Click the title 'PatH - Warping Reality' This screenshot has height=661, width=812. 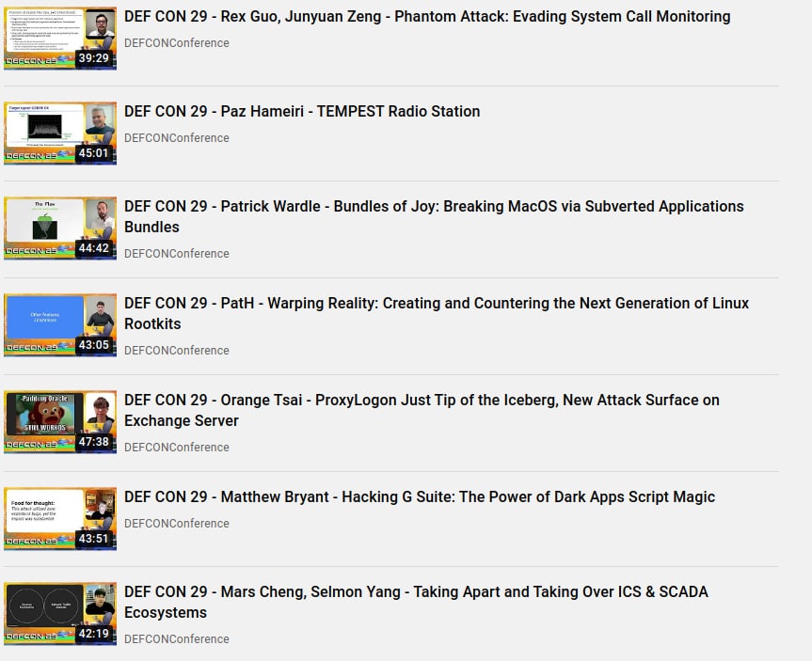[437, 313]
